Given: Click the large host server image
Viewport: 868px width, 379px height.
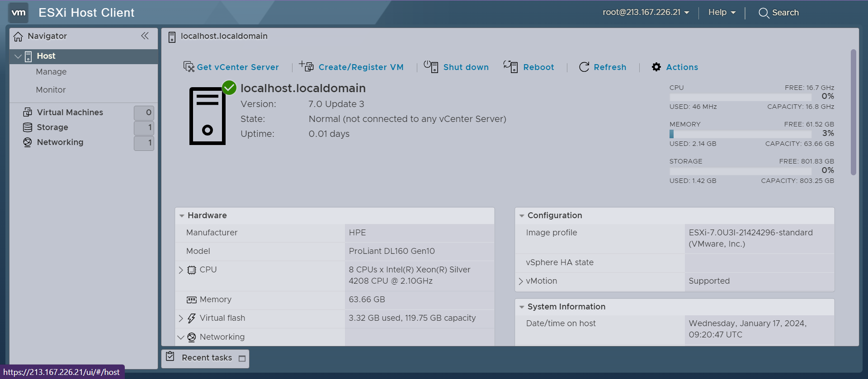Looking at the screenshot, I should tap(208, 116).
